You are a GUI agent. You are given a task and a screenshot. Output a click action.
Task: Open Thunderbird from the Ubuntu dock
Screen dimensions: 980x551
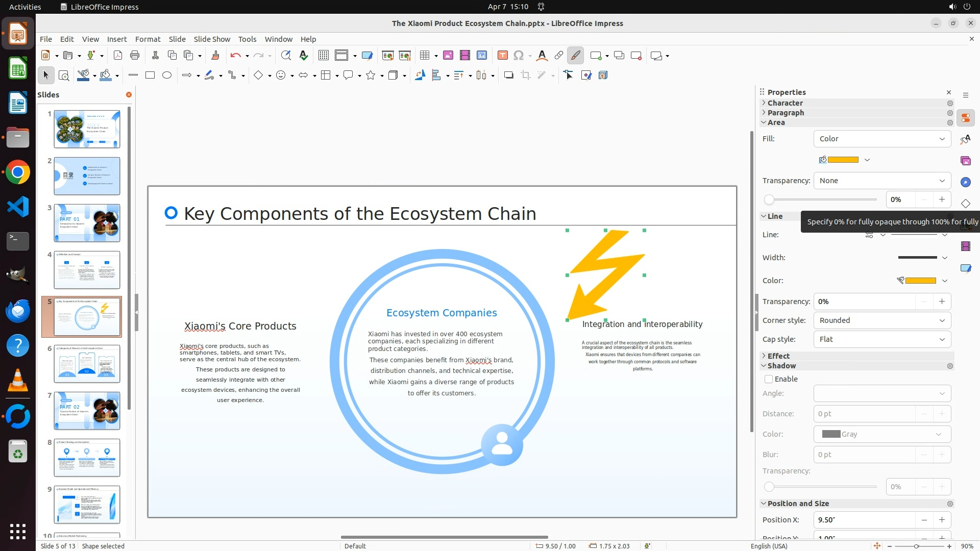(x=18, y=311)
